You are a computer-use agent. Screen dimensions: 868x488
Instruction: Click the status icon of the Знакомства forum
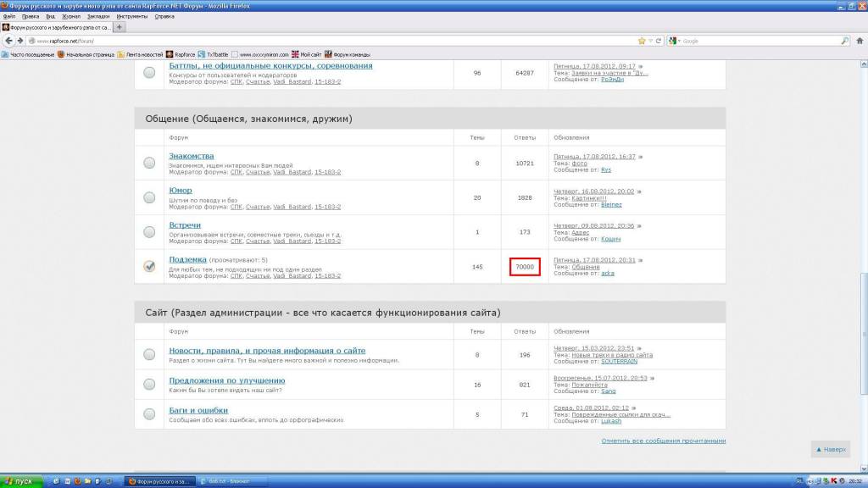(149, 163)
